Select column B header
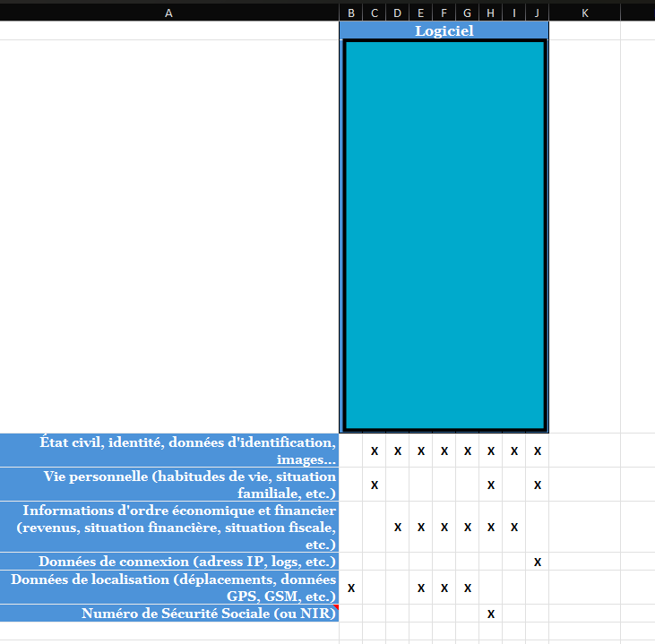655x644 pixels. click(350, 13)
